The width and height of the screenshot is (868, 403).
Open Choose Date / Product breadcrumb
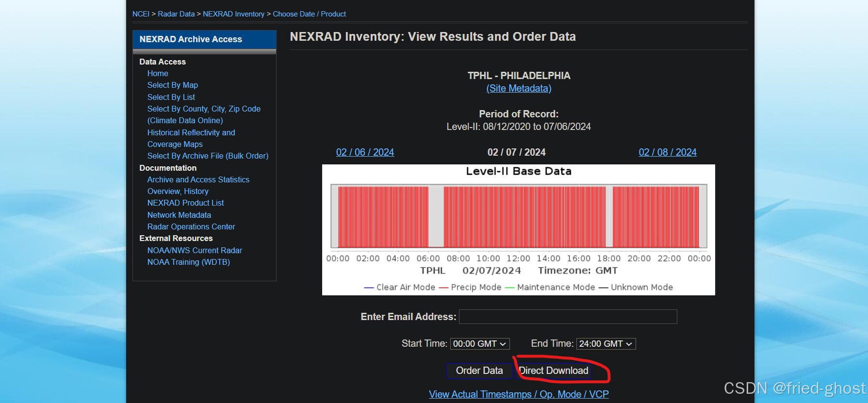pyautogui.click(x=309, y=14)
